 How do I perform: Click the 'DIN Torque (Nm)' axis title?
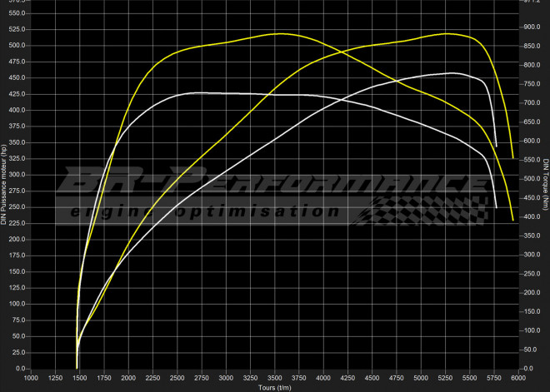click(x=545, y=193)
